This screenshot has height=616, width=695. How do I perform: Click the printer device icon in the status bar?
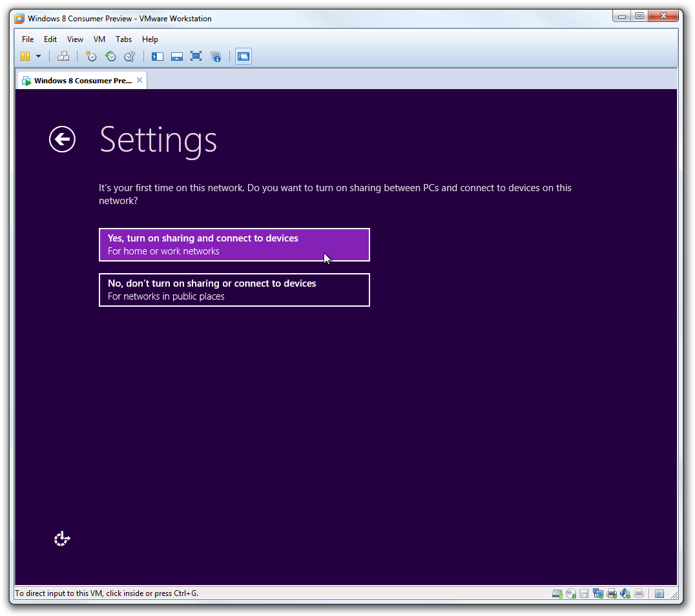pyautogui.click(x=611, y=593)
